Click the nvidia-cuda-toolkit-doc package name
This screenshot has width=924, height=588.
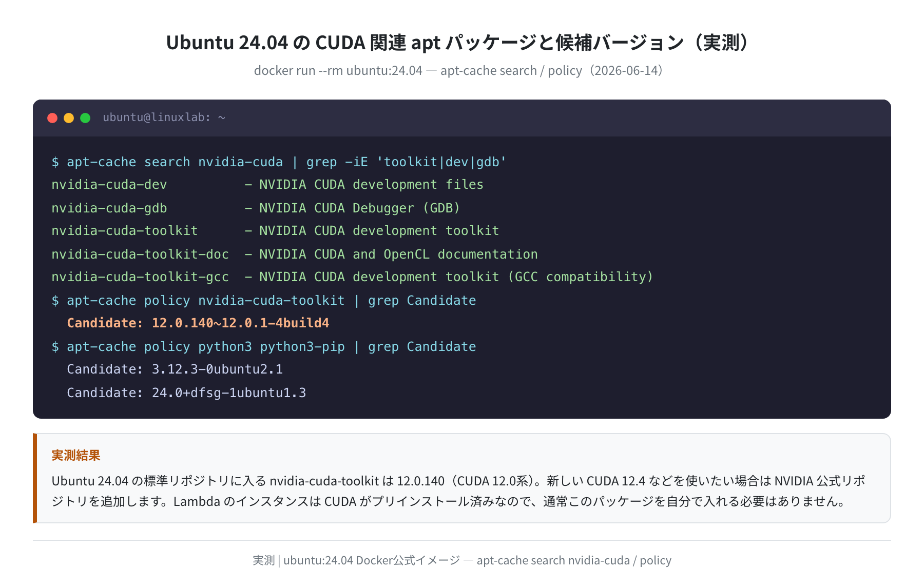click(x=140, y=254)
